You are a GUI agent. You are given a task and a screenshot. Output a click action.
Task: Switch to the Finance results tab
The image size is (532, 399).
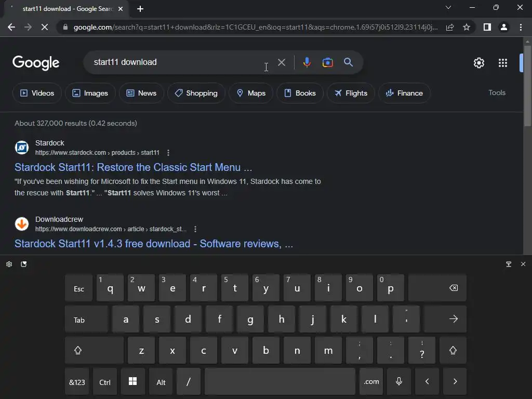pos(404,93)
